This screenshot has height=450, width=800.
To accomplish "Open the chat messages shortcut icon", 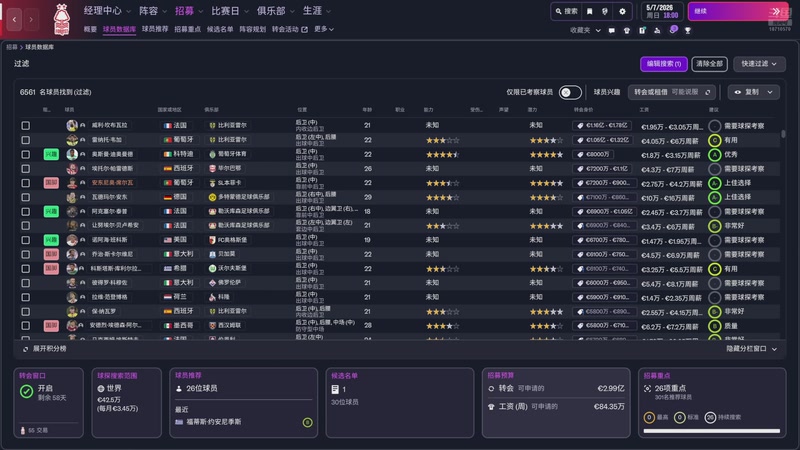I will (x=612, y=31).
